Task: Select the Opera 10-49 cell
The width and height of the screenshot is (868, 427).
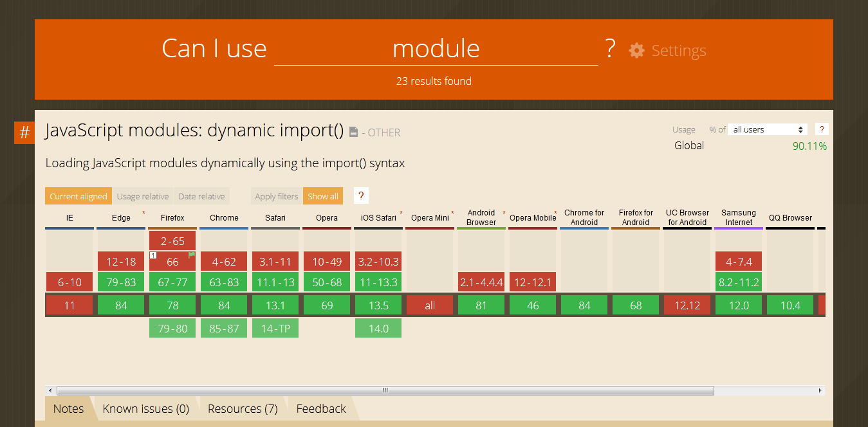Action: click(327, 261)
